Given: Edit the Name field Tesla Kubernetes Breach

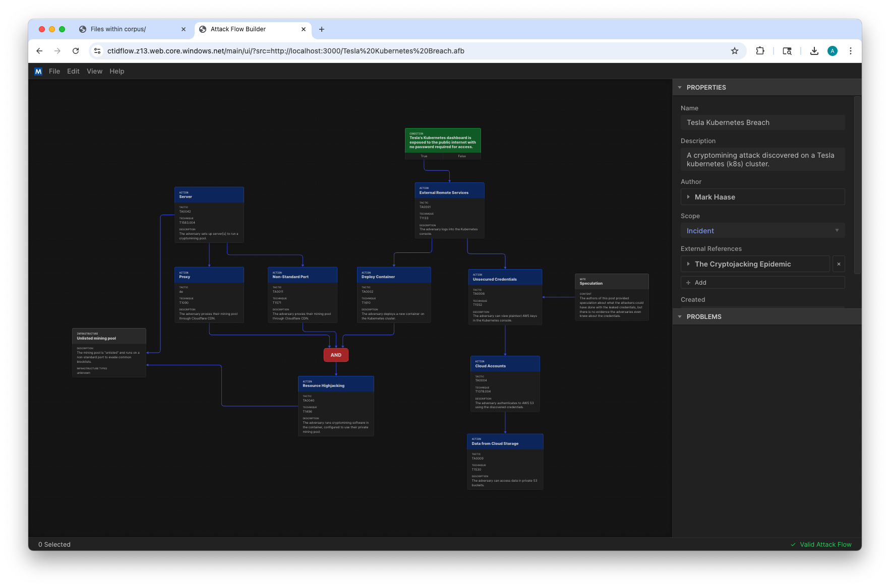Looking at the screenshot, I should 762,122.
